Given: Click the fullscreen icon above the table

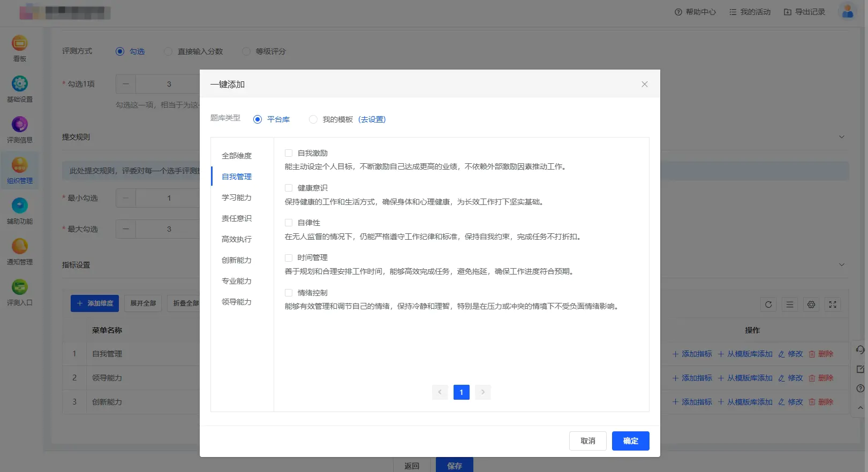Looking at the screenshot, I should point(833,304).
